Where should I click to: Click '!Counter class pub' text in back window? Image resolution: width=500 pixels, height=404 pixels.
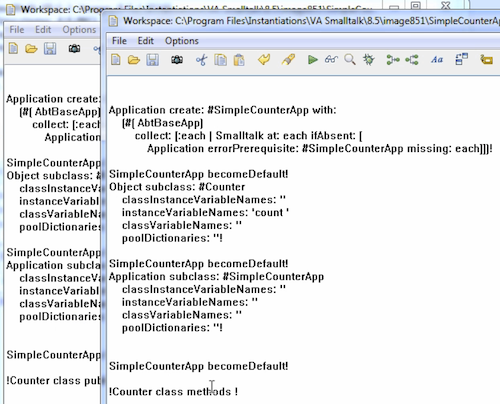click(x=53, y=380)
